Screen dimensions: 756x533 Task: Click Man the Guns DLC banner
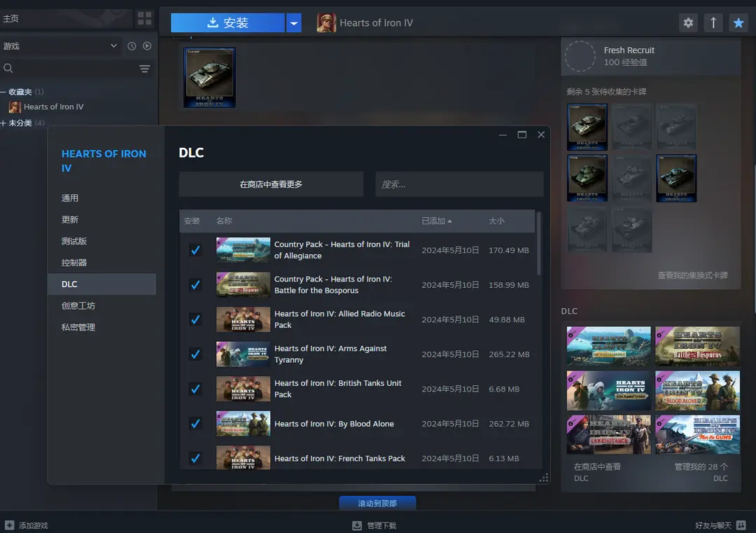pos(697,435)
